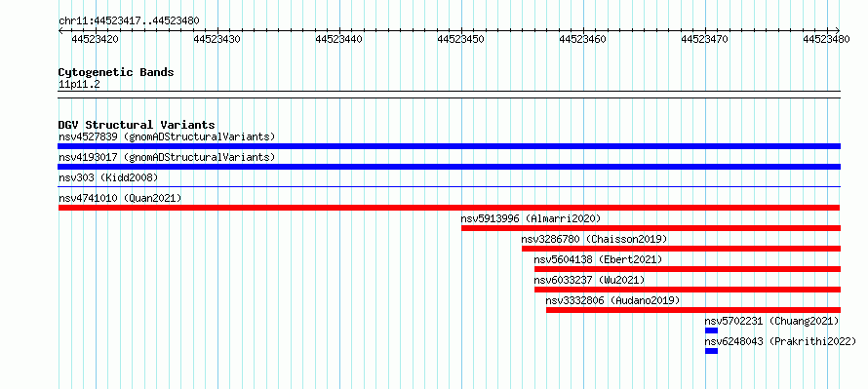Viewport: 868px width, 389px height.
Task: Open the nsv5913996 (Almarri2020) label
Action: tap(531, 218)
